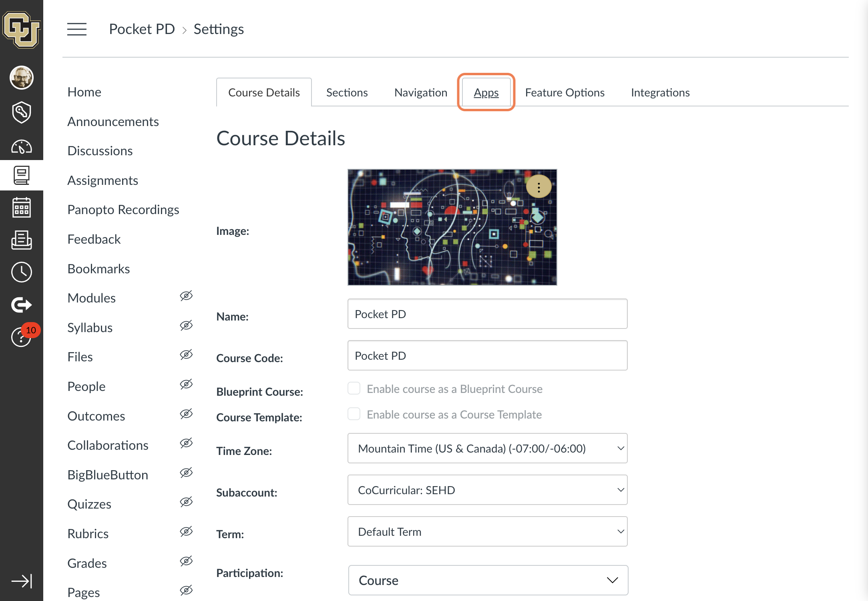Click hidden eye icon next to Outcomes
Image resolution: width=868 pixels, height=601 pixels.
click(x=186, y=414)
